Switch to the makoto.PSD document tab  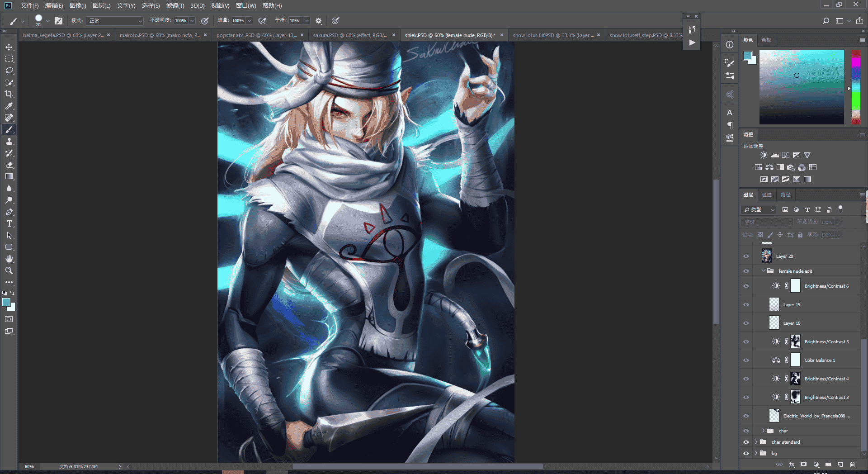click(160, 35)
